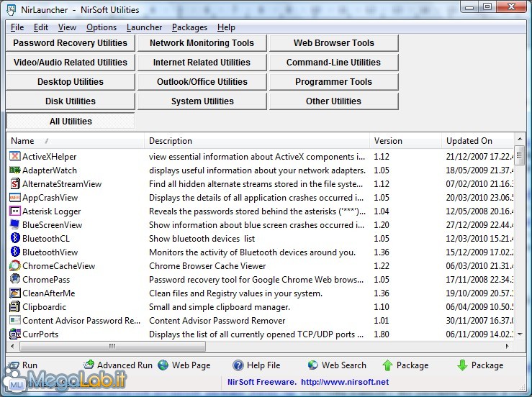Click the Content Advisor Password Remover icon

pos(14,320)
